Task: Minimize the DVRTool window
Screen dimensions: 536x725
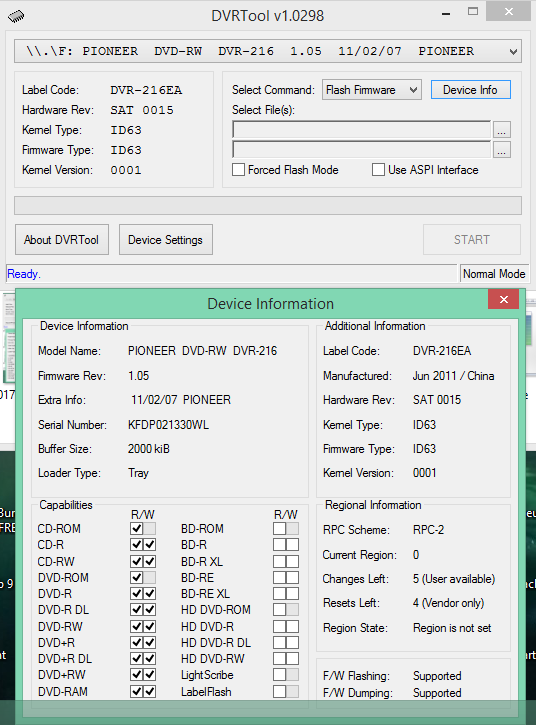Action: coord(446,13)
